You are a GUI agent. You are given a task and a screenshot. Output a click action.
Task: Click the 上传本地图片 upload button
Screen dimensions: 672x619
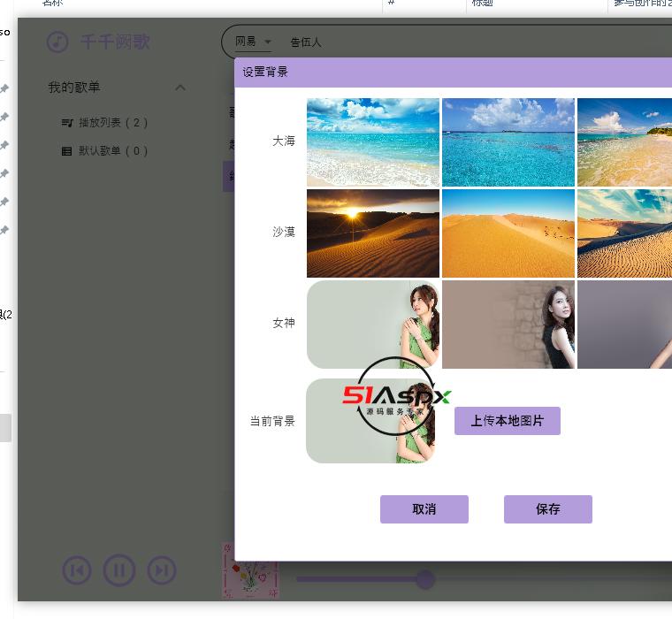tap(508, 421)
